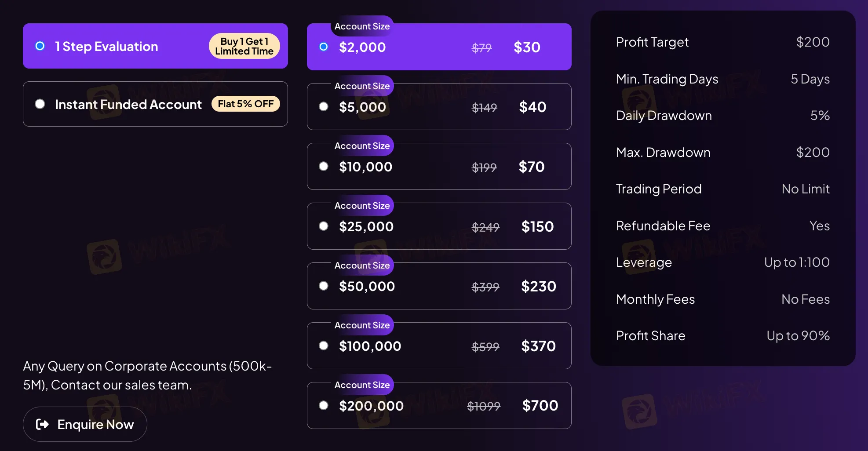
Task: Open the Instant Funded Account tab
Action: [155, 104]
